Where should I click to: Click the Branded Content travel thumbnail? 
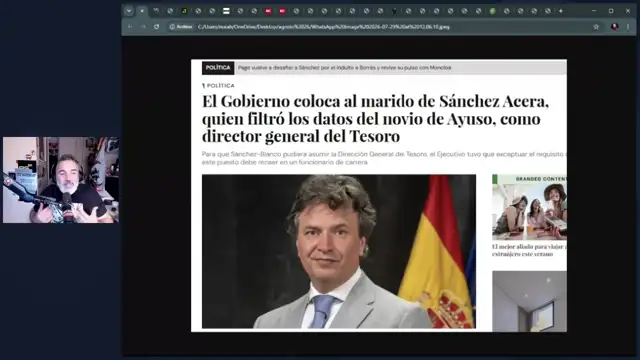click(529, 207)
